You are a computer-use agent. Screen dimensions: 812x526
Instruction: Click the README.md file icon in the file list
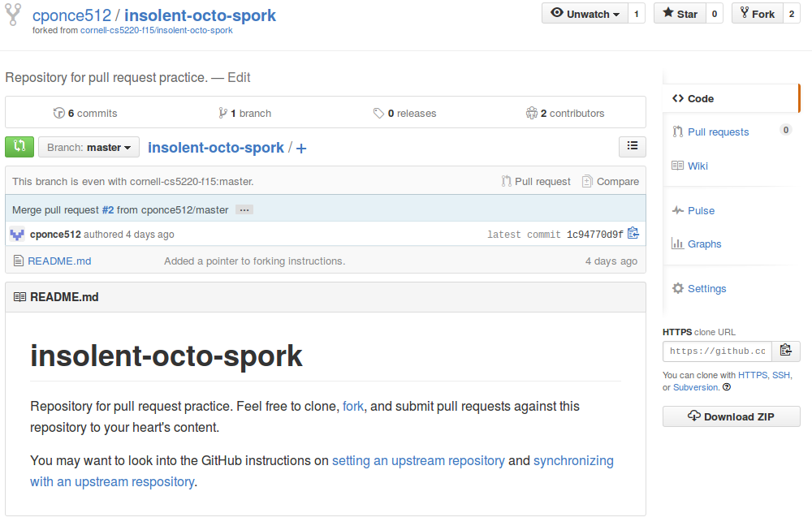[19, 261]
